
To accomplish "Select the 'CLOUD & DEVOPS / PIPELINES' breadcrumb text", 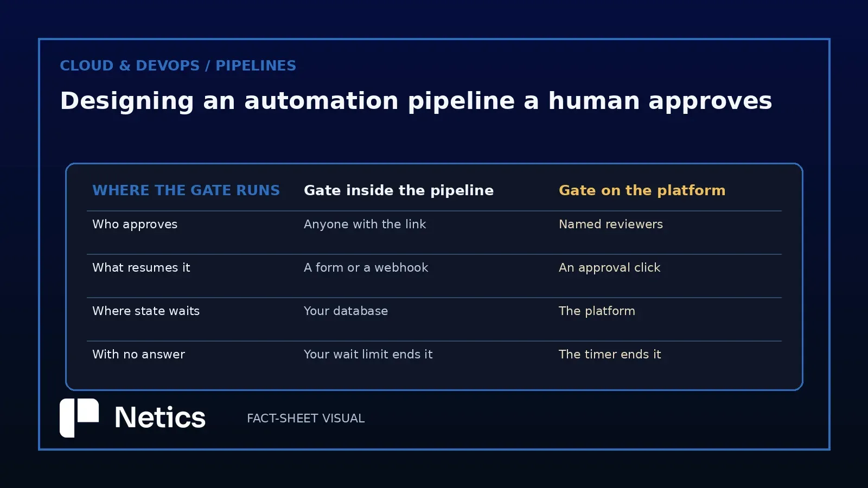I will [x=178, y=66].
